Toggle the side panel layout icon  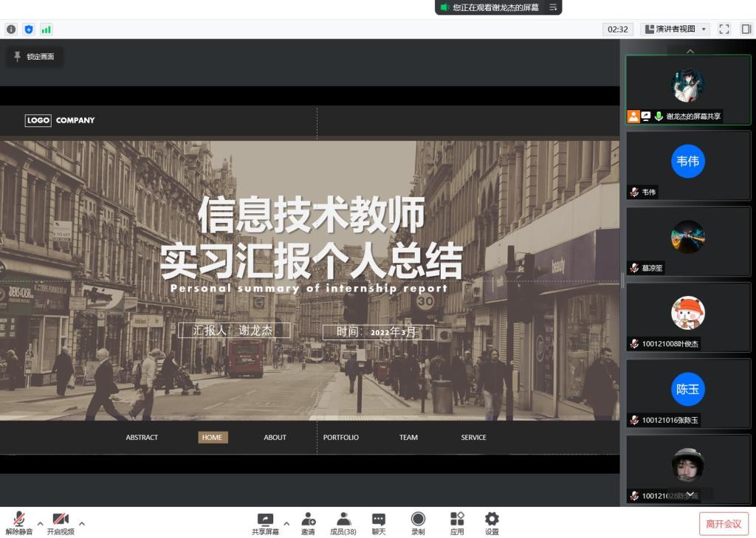(746, 30)
